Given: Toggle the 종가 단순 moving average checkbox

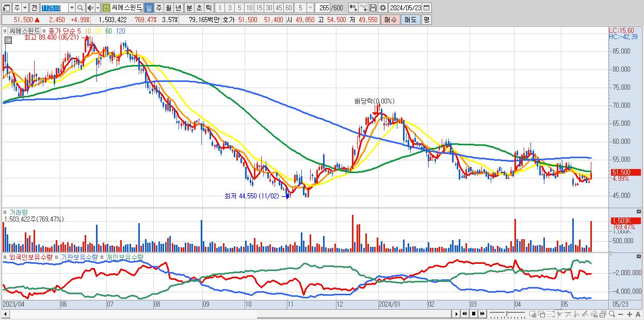Looking at the screenshot, I should tap(45, 31).
